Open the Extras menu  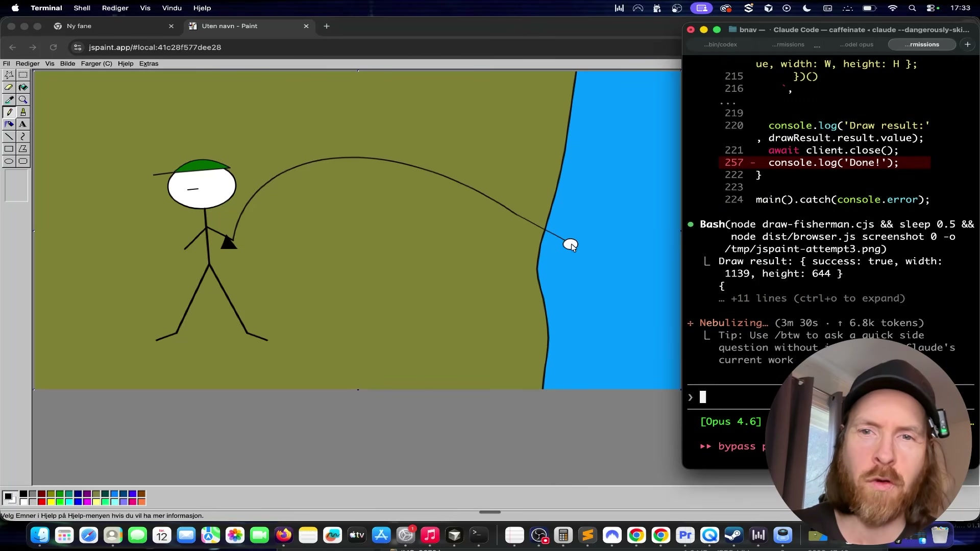(x=149, y=64)
